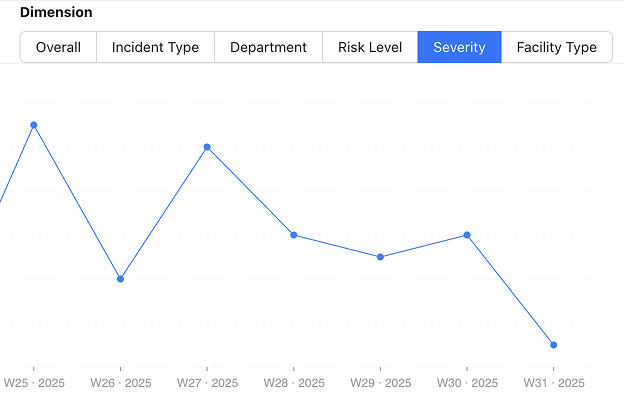The height and width of the screenshot is (406, 624).
Task: Open the Department dimension tab
Action: [x=268, y=47]
